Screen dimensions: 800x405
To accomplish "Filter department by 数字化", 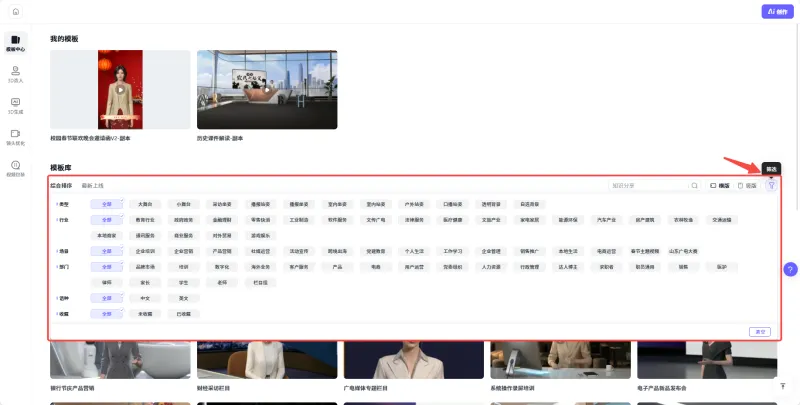I will pyautogui.click(x=222, y=267).
